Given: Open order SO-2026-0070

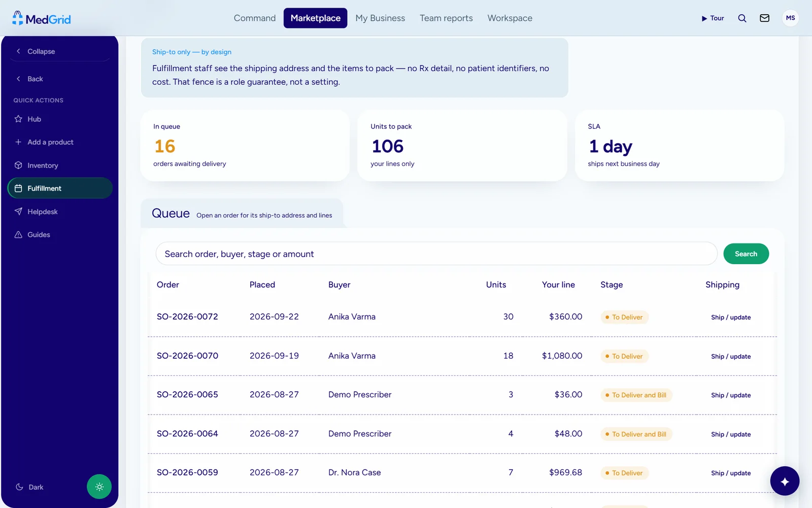Looking at the screenshot, I should pyautogui.click(x=187, y=356).
